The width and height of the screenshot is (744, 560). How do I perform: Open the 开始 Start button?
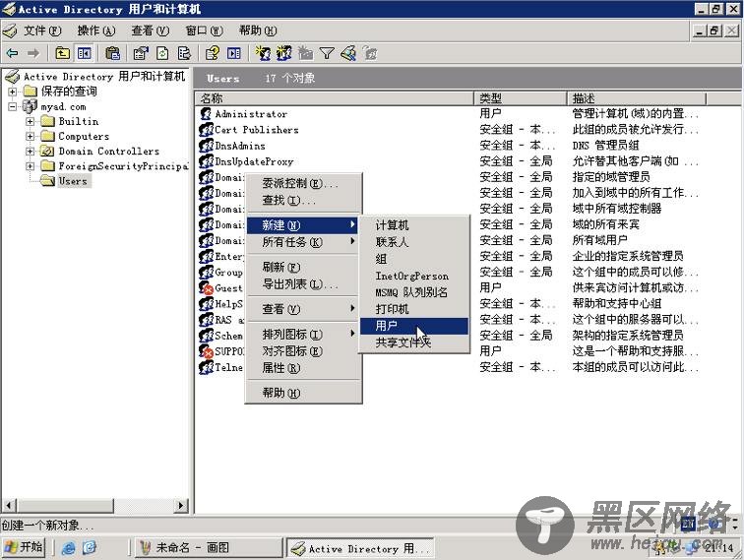[x=24, y=547]
